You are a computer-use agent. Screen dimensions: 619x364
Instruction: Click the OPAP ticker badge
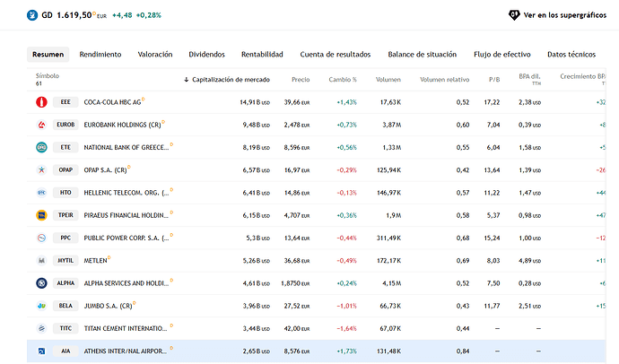coord(65,170)
